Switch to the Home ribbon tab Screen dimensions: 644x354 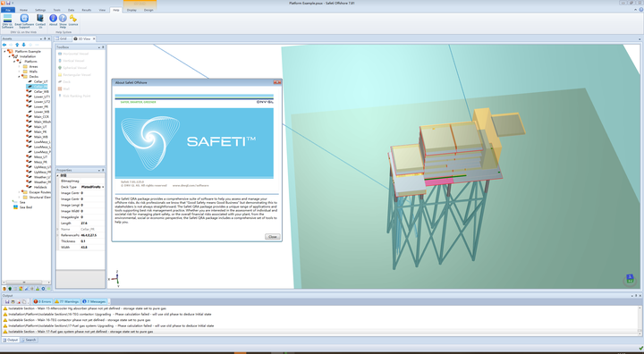23,10
